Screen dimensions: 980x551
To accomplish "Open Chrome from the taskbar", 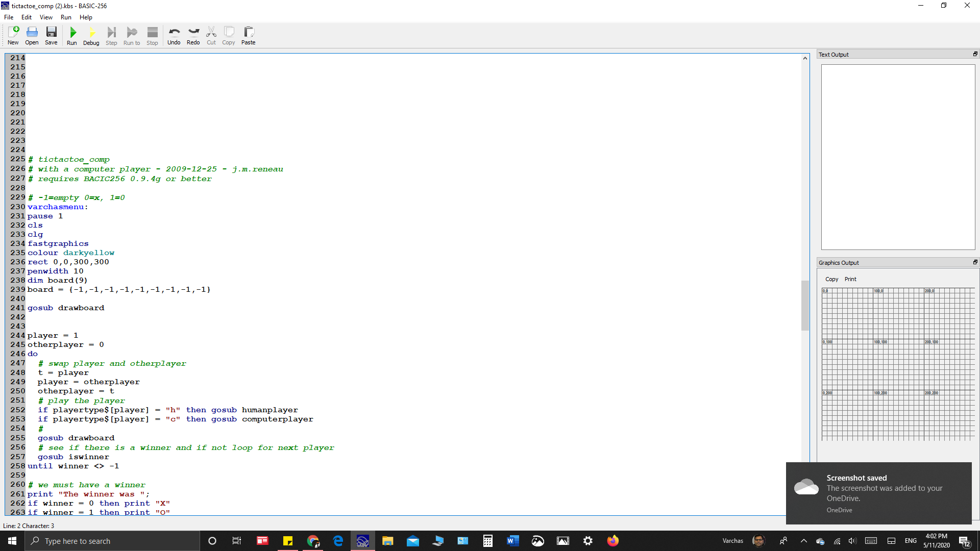I will coord(313,541).
